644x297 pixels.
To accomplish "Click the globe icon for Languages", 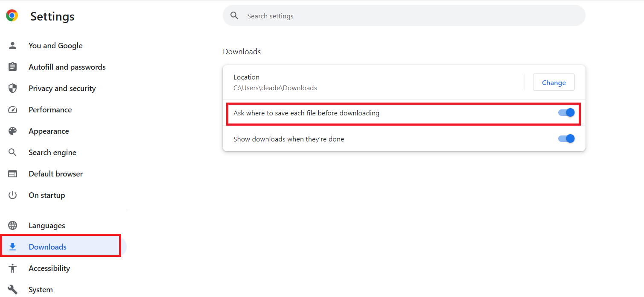I will (13, 226).
